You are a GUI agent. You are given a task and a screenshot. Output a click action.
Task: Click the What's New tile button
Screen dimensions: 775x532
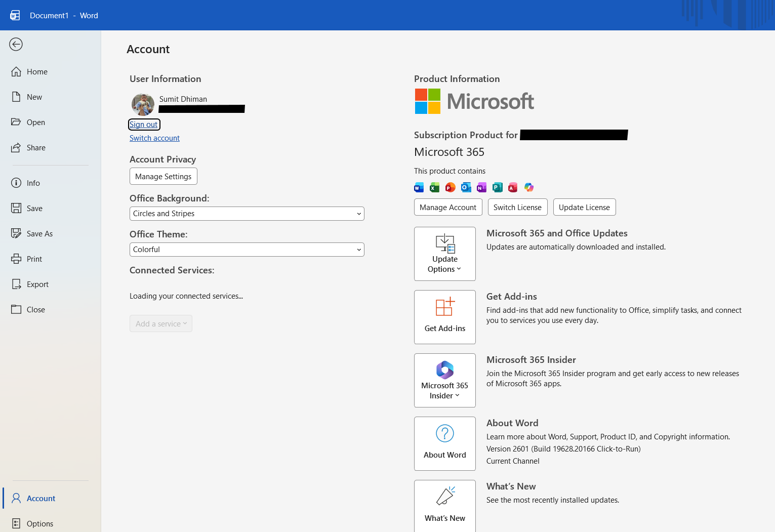point(445,506)
